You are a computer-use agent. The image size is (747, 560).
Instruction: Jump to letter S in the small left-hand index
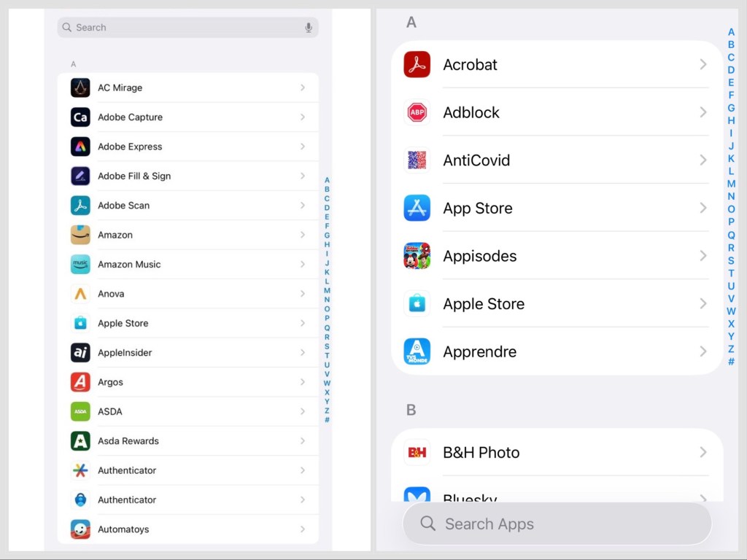(x=327, y=346)
